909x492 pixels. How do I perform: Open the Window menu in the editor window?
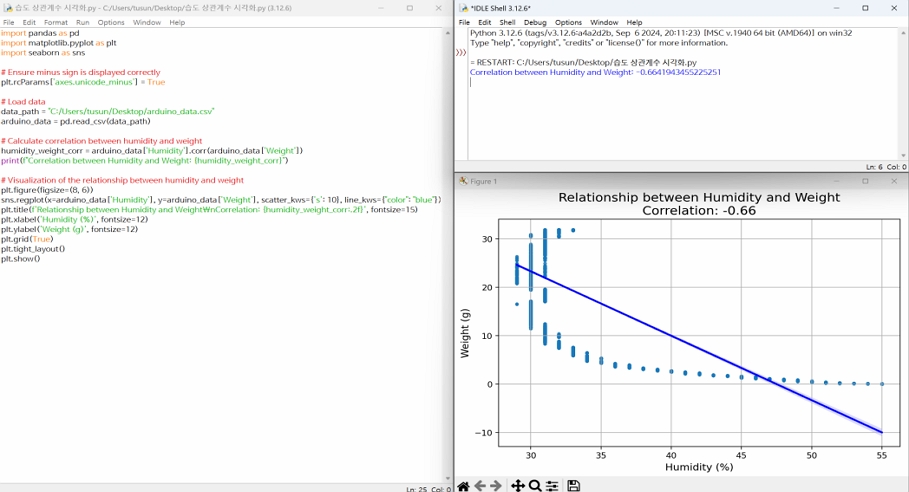(147, 23)
